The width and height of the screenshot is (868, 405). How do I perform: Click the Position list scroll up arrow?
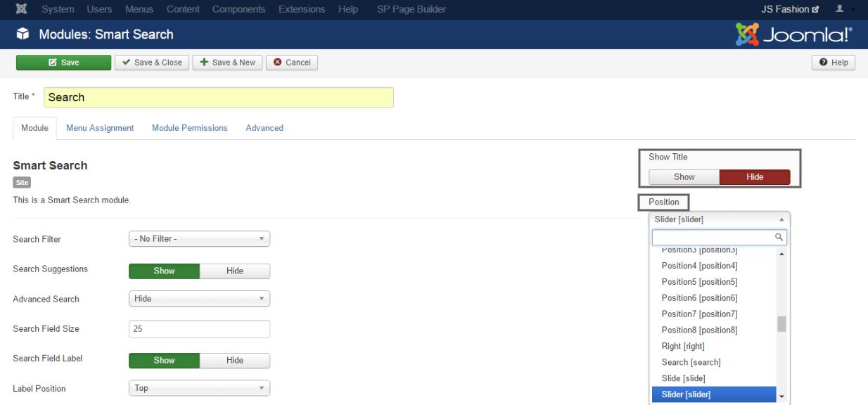tap(781, 253)
